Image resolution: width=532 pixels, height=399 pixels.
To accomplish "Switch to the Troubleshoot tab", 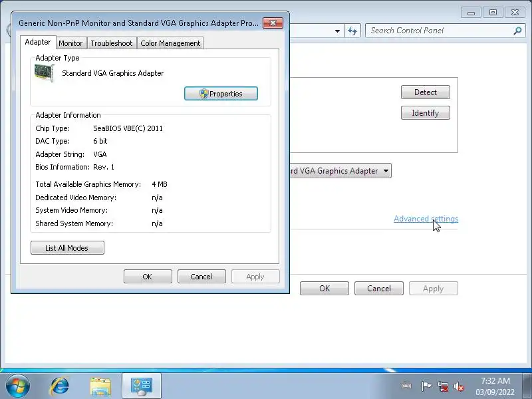I will (x=112, y=43).
